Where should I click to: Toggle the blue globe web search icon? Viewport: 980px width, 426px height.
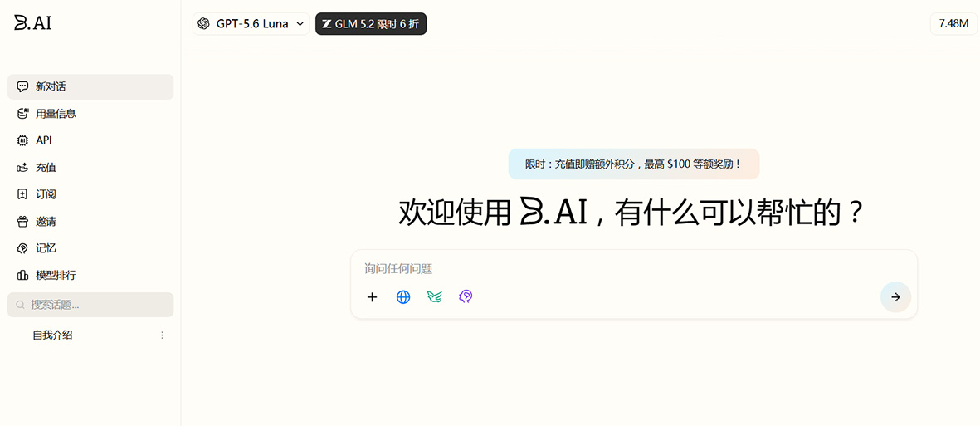coord(403,297)
